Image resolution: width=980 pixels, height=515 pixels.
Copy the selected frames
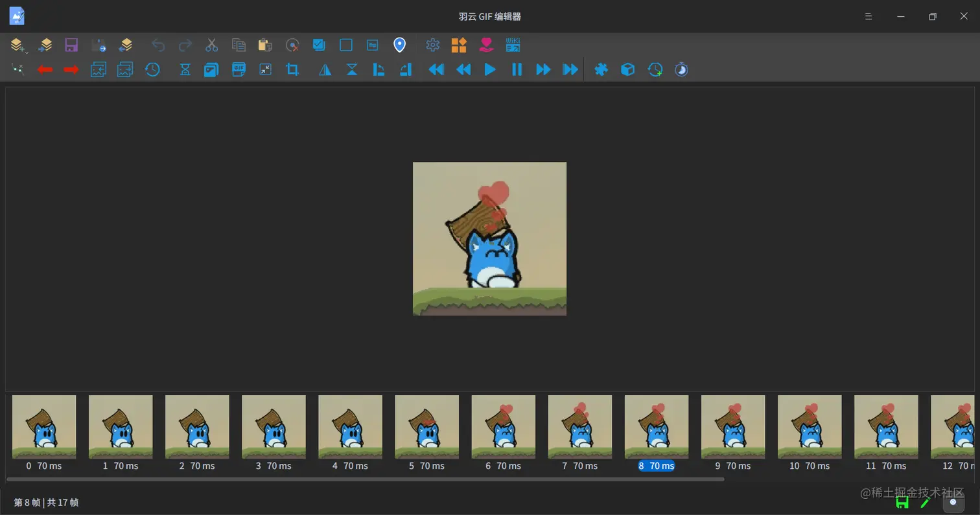[239, 45]
